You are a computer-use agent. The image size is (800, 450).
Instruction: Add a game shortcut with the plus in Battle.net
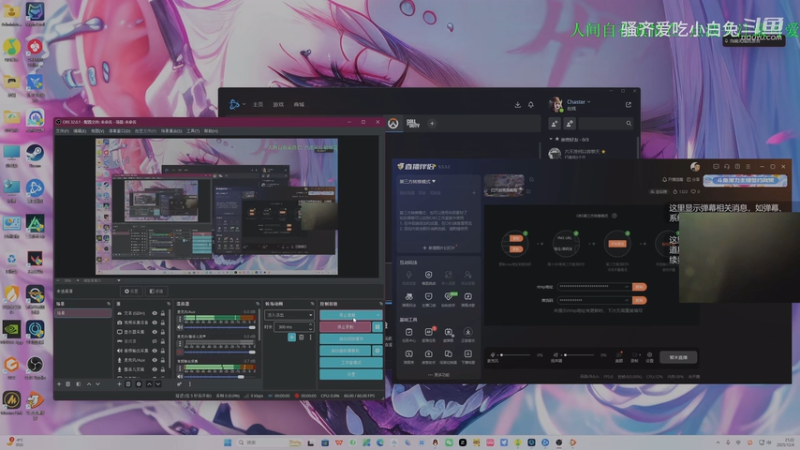(x=432, y=123)
